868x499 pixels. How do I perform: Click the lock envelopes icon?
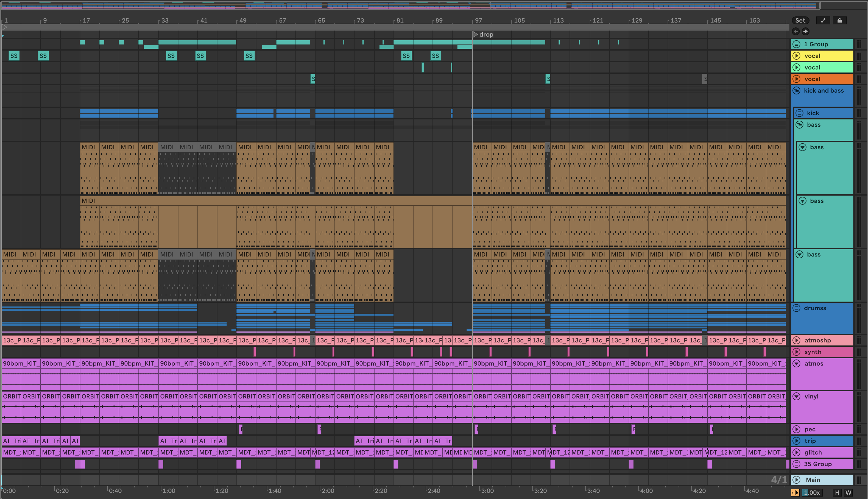839,21
